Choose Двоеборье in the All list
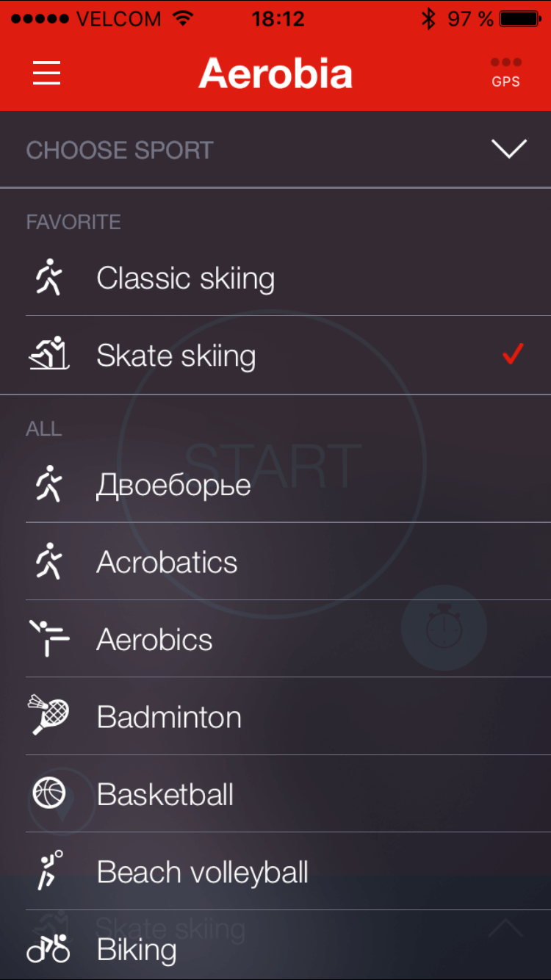This screenshot has height=980, width=551. click(173, 485)
